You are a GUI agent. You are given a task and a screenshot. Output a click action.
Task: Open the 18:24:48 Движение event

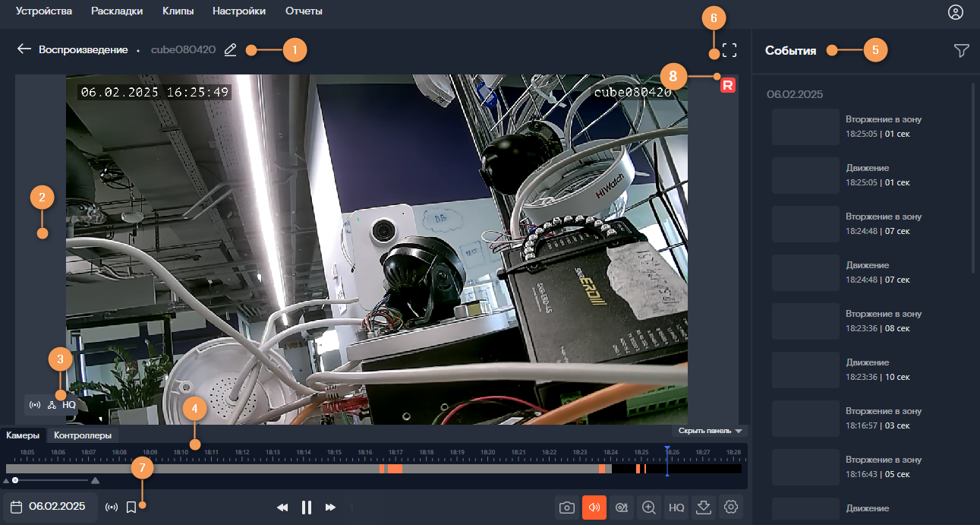pos(865,272)
